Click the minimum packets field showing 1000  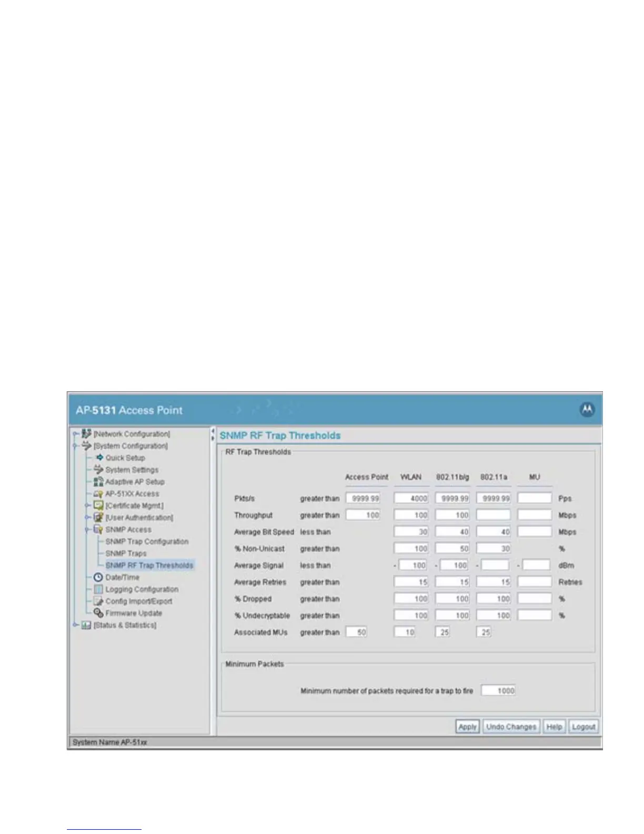(x=498, y=691)
